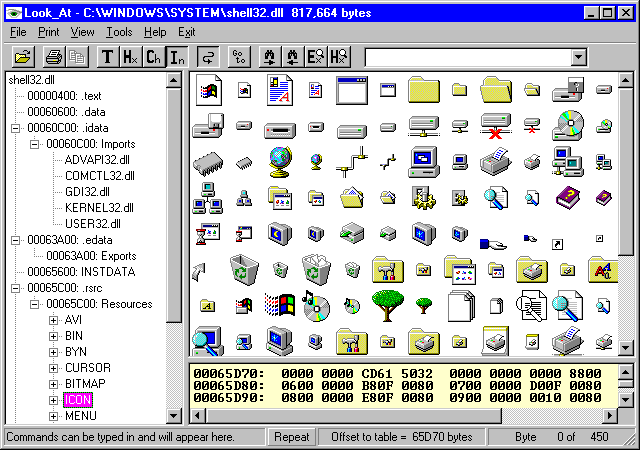Click icon panel scroll down arrow

tap(626, 348)
